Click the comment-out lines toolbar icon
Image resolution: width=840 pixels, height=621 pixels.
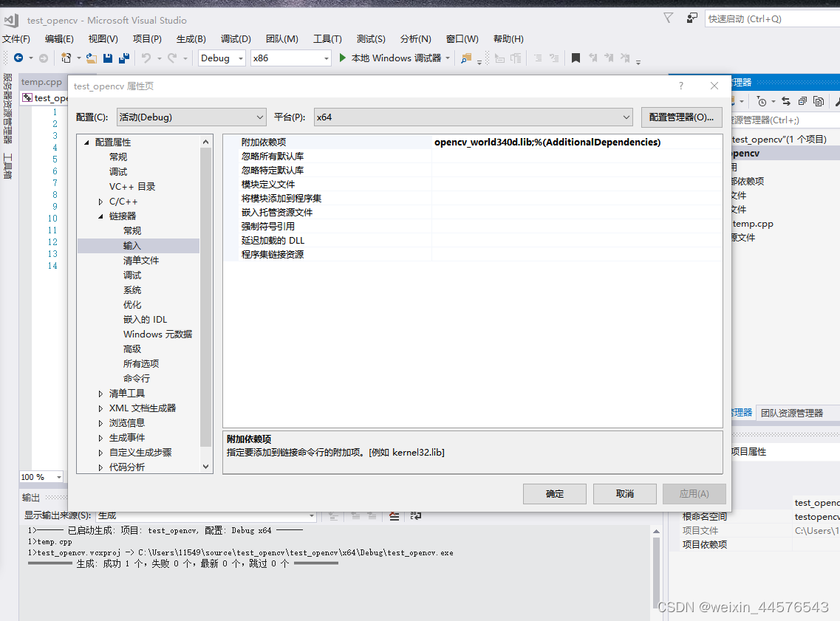click(538, 58)
